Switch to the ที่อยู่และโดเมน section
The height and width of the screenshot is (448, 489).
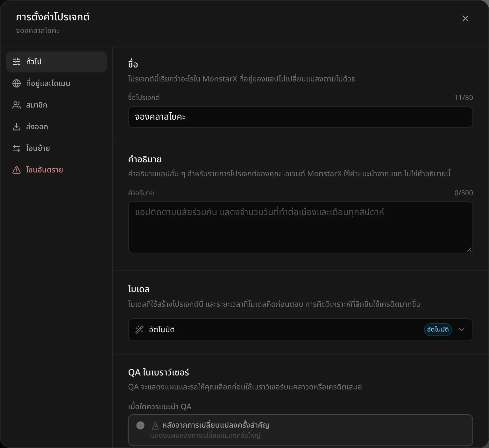tap(56, 83)
